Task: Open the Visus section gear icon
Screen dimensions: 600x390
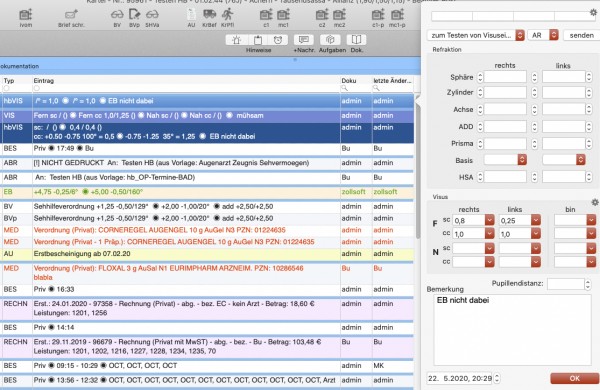Action: [595, 202]
